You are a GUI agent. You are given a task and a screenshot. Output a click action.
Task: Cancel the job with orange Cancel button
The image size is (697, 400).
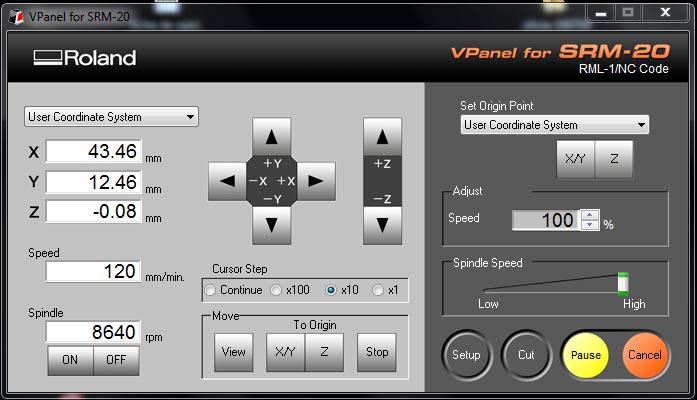click(645, 355)
